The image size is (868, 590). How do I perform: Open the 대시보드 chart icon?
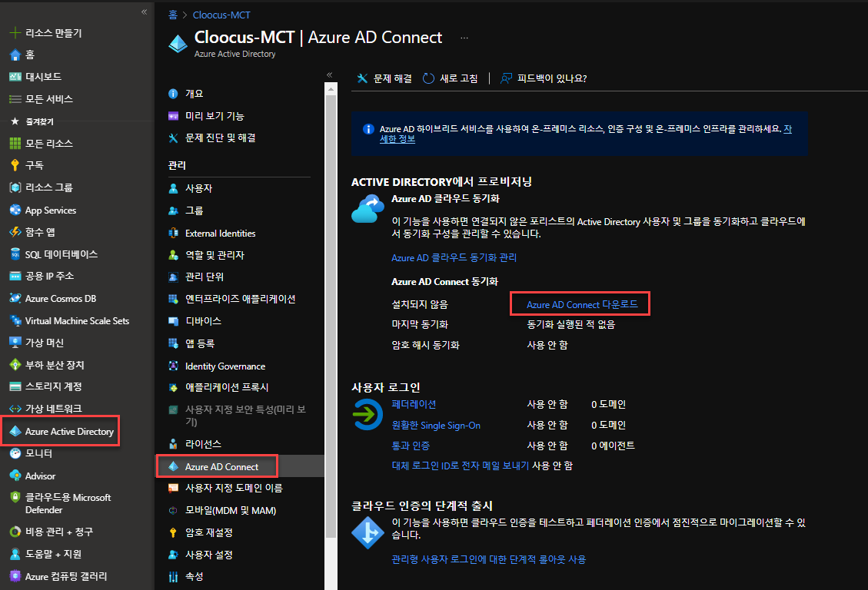(15, 77)
